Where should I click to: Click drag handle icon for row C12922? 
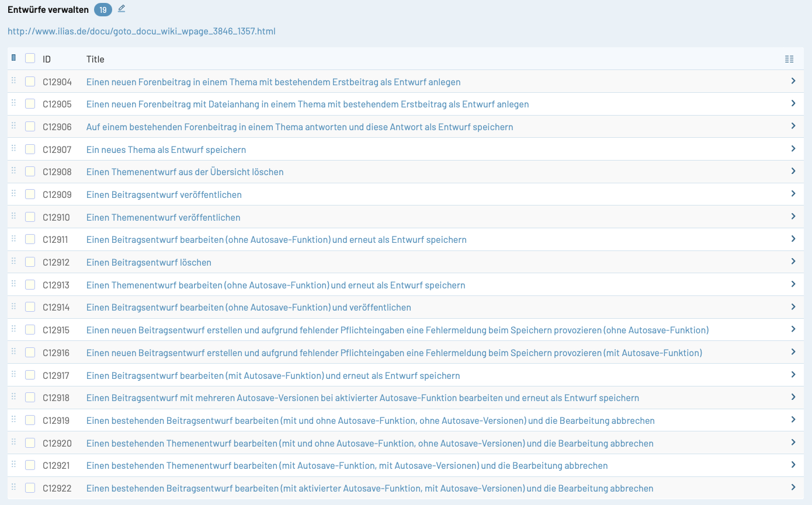click(13, 487)
